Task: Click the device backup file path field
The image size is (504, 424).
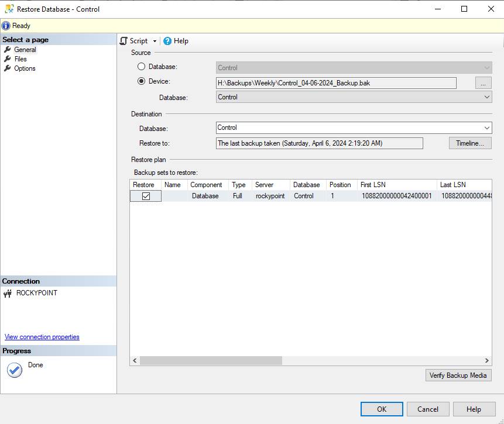Action: tap(336, 83)
